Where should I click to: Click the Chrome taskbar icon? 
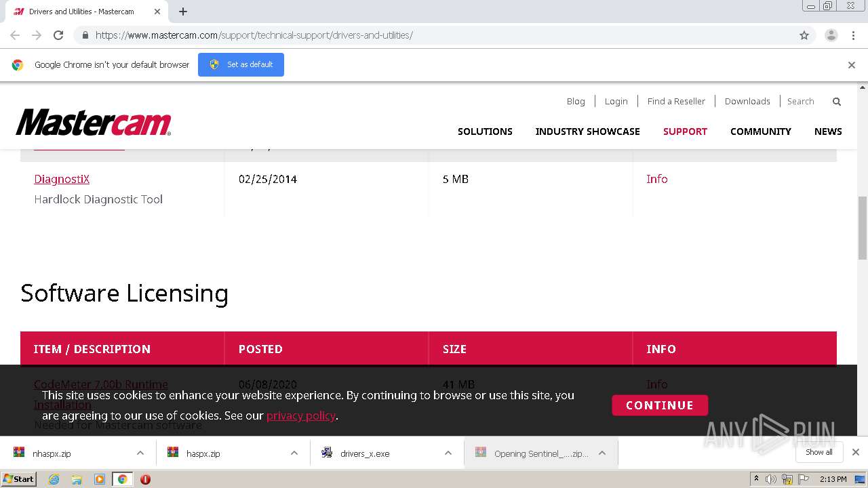click(x=122, y=479)
